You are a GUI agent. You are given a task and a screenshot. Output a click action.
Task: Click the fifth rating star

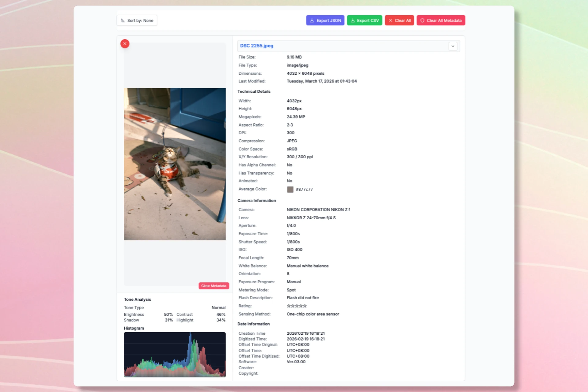pos(305,306)
